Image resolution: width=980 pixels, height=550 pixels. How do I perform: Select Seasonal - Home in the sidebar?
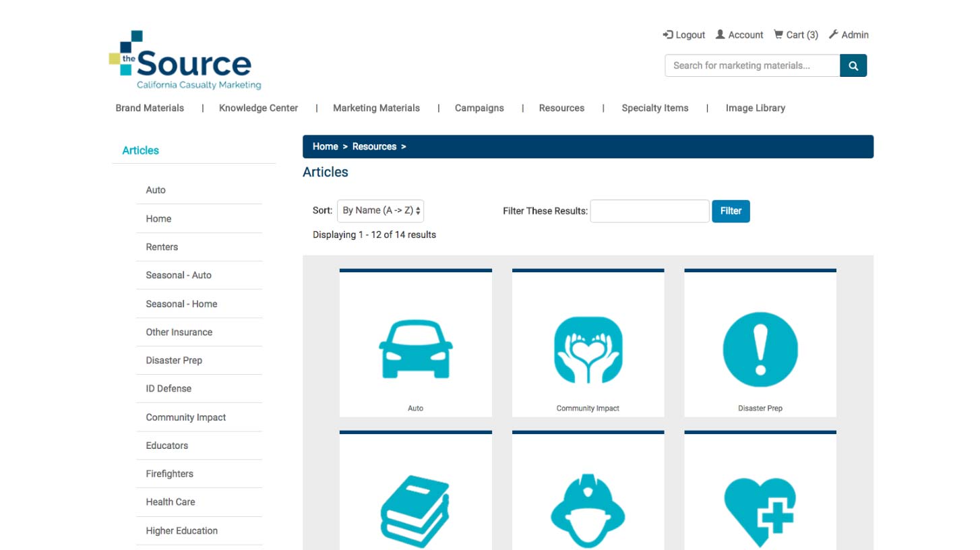pyautogui.click(x=181, y=304)
